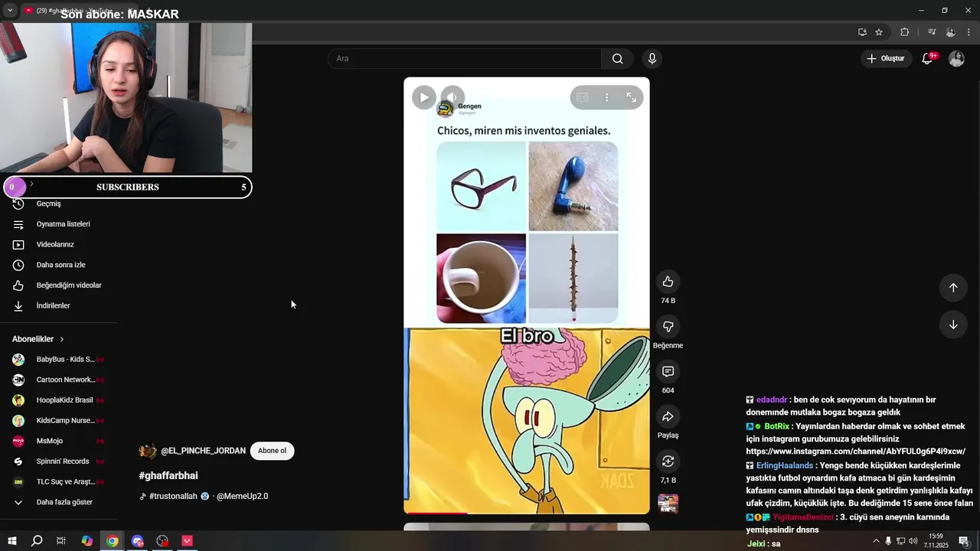Open the #ghaffarbhai hashtag title
Screen dimensions: 980x551
(x=168, y=476)
